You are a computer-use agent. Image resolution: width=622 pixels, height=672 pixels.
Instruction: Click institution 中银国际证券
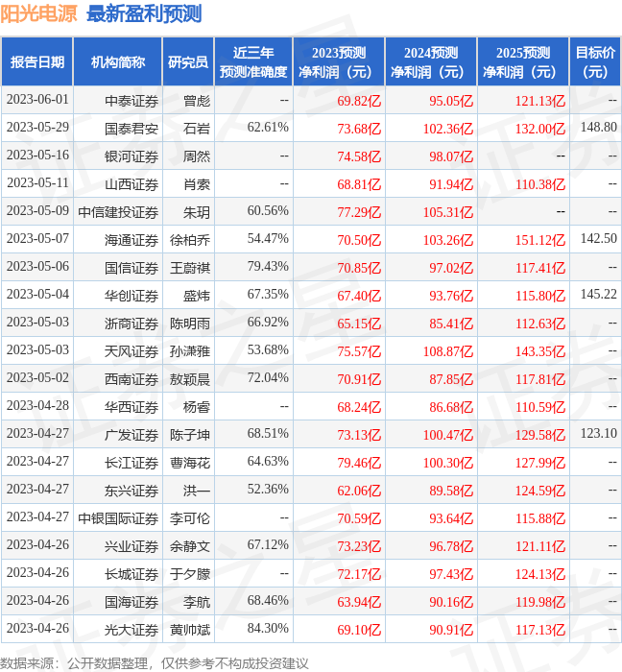pyautogui.click(x=118, y=519)
